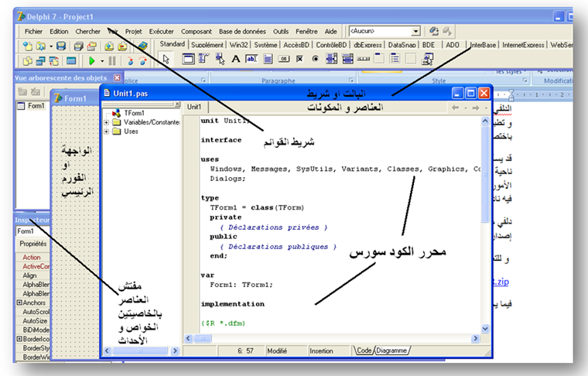Image resolution: width=588 pixels, height=376 pixels.
Task: Open the dropdown arrow next to Run
Action: (101, 60)
